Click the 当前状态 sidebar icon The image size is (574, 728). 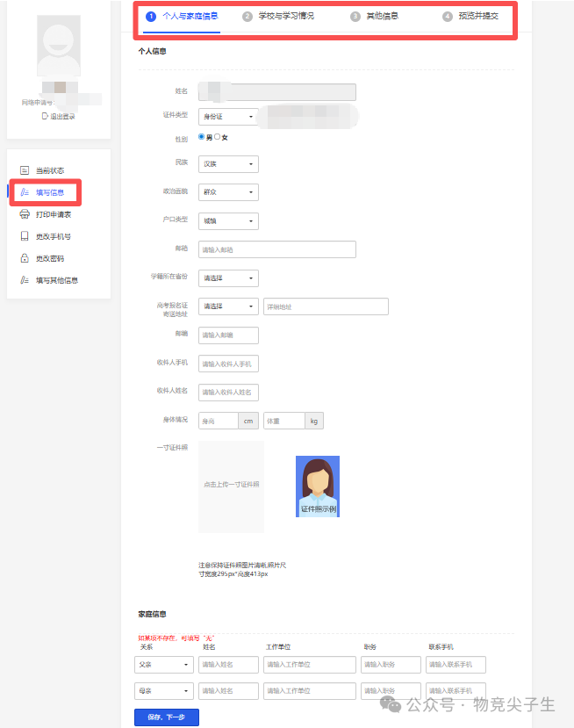(25, 170)
